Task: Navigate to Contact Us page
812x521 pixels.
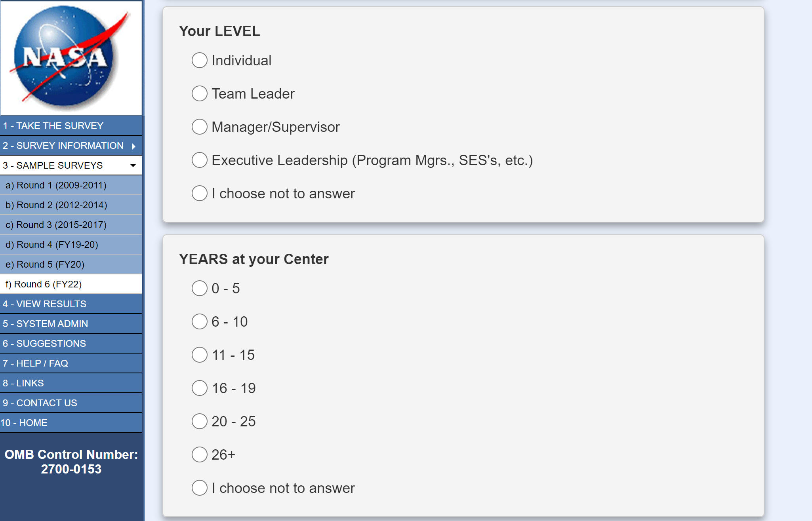Action: [40, 403]
